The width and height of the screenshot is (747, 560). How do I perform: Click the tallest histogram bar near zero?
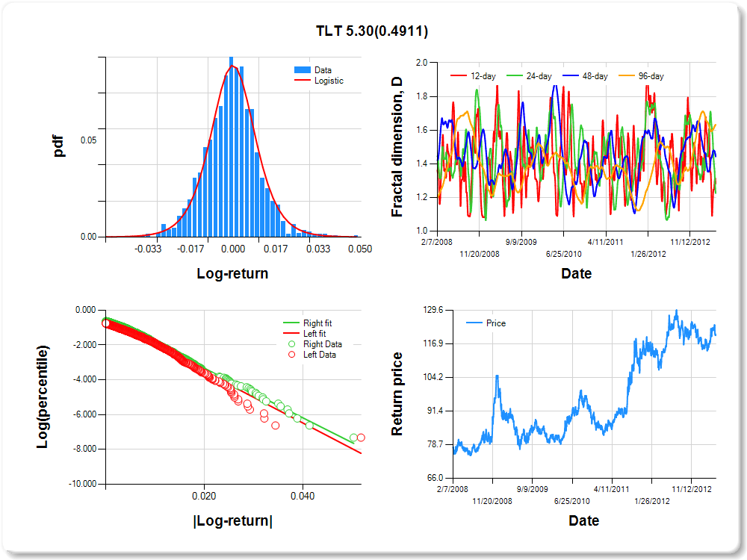click(232, 146)
